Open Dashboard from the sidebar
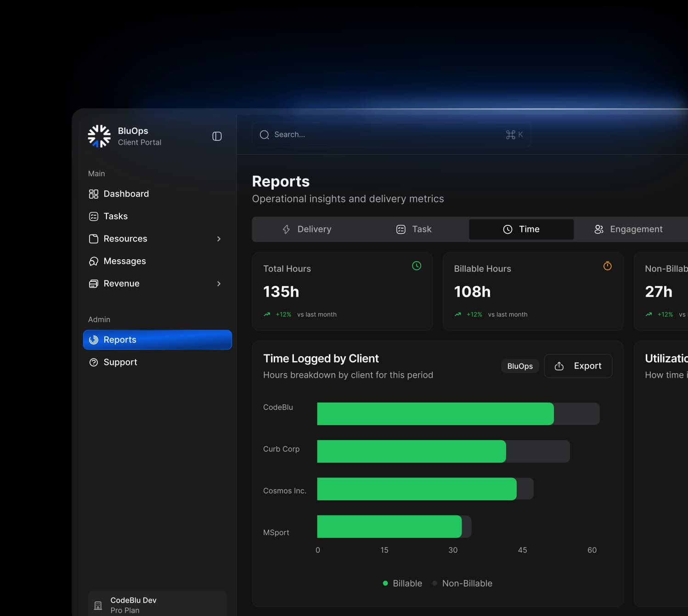The image size is (688, 616). coord(158,194)
